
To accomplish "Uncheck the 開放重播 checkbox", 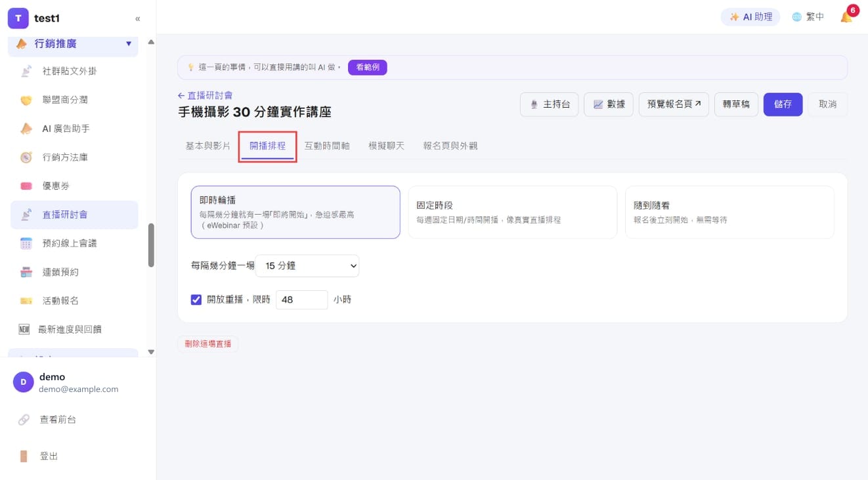I will point(196,299).
